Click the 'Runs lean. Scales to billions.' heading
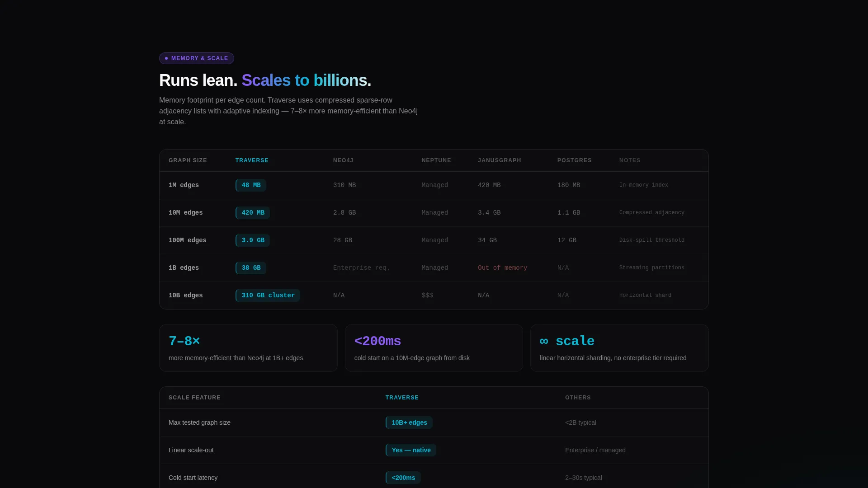 (265, 80)
